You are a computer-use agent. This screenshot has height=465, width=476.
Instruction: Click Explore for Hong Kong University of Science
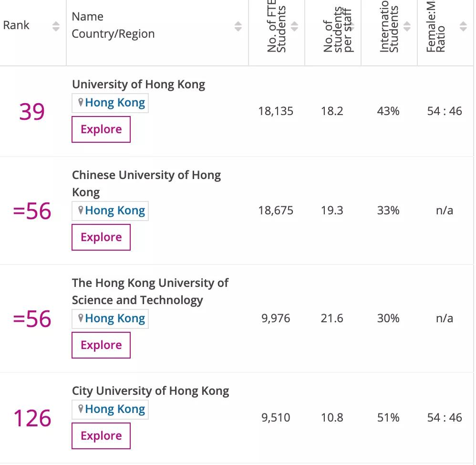[101, 345]
